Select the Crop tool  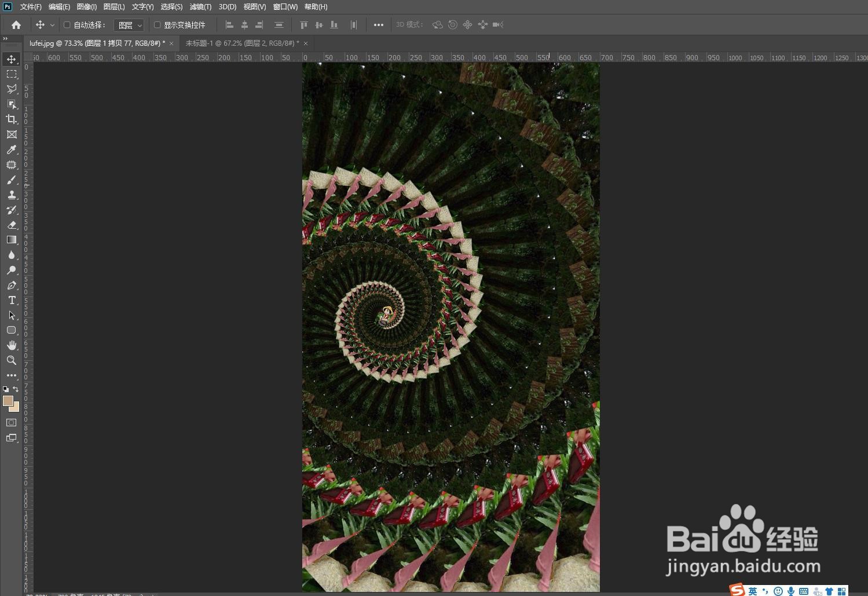click(12, 119)
